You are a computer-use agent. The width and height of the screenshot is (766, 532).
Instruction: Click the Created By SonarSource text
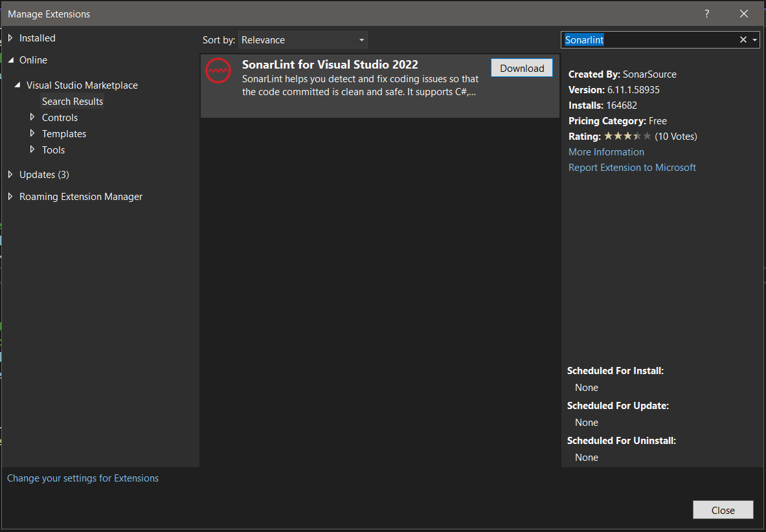(622, 74)
